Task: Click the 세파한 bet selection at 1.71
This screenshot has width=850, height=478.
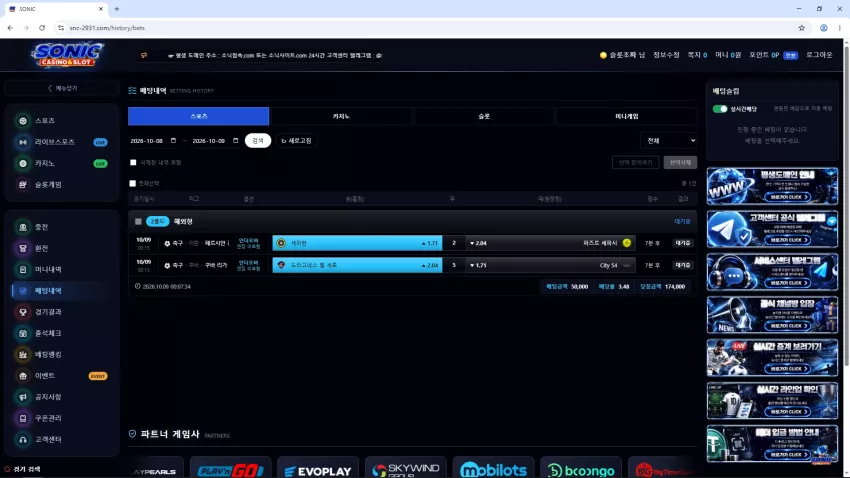Action: pyautogui.click(x=357, y=243)
